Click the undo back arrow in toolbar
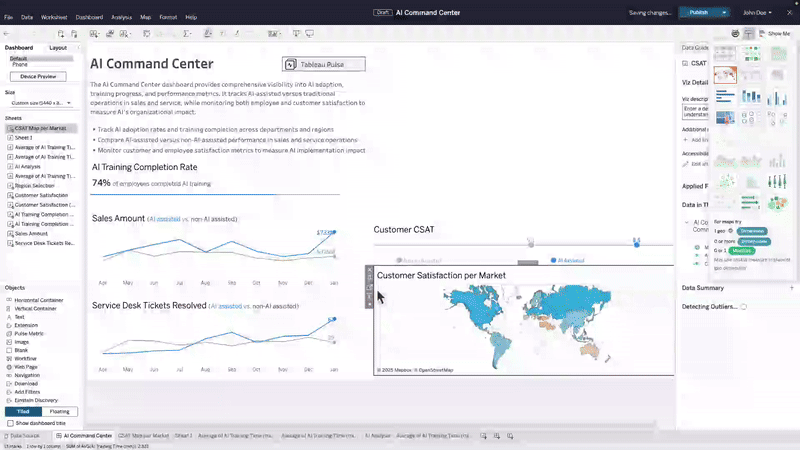This screenshot has width=800, height=450. point(8,33)
